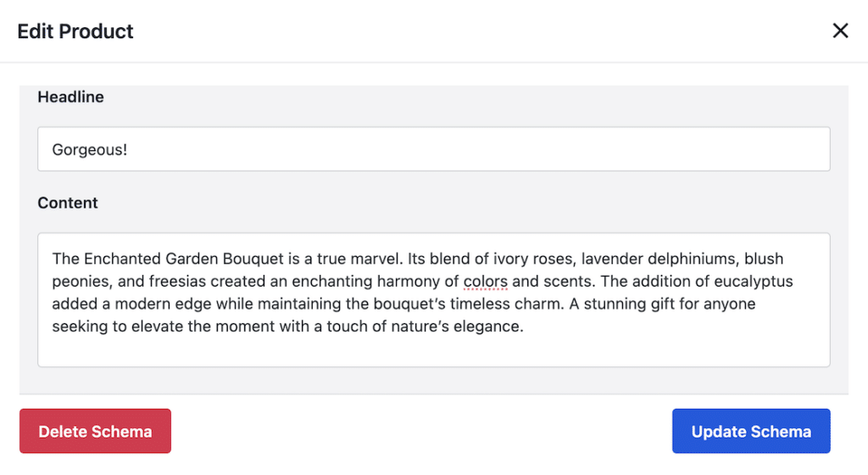Click the Edit Product dialog title
This screenshot has height=475, width=868.
pyautogui.click(x=75, y=31)
